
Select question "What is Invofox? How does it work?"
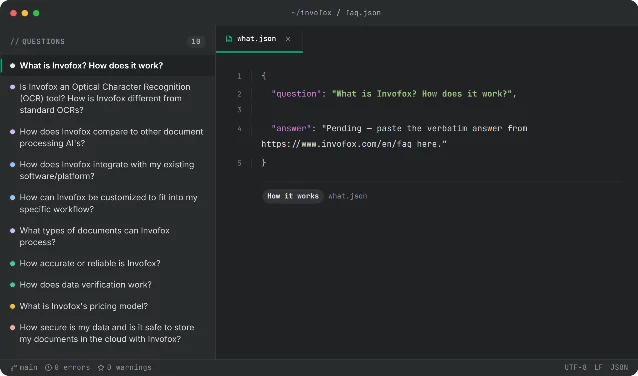pyautogui.click(x=108, y=66)
